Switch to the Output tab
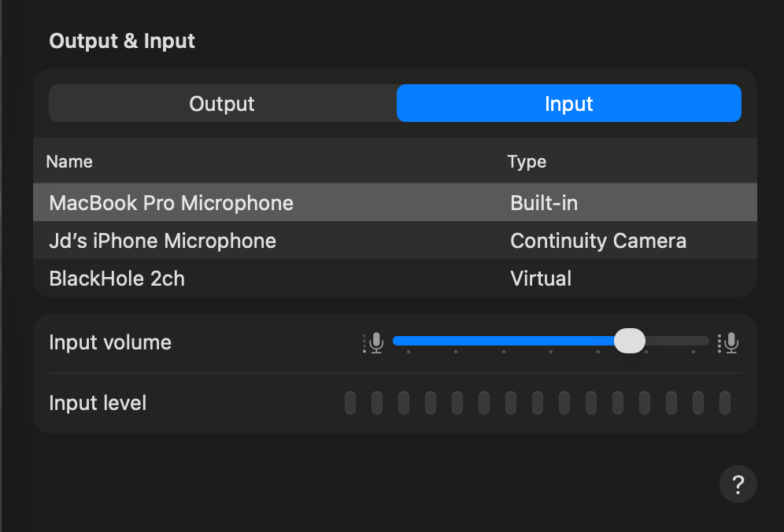This screenshot has width=784, height=532. pyautogui.click(x=221, y=103)
